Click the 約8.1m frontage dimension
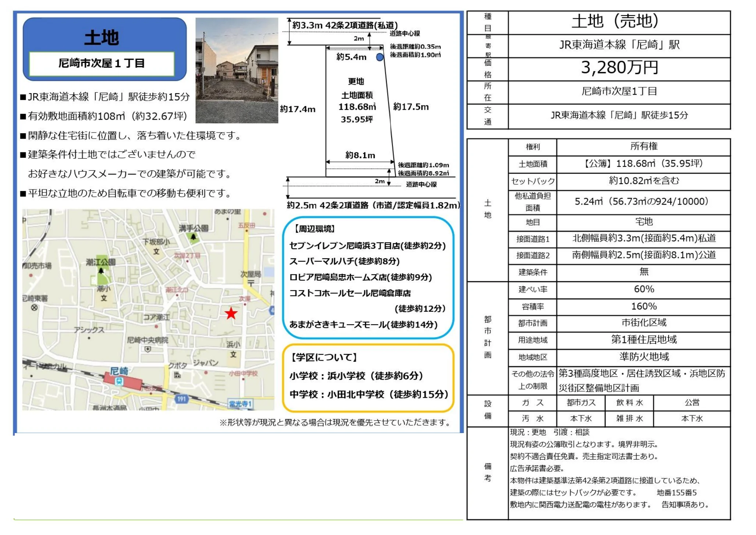The image size is (756, 535). tap(360, 155)
